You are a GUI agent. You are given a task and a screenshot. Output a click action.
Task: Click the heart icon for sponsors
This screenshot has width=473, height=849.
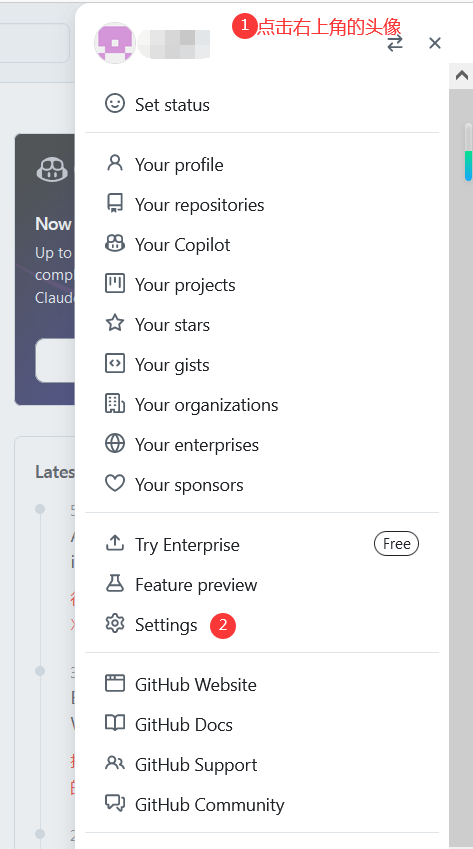(x=115, y=484)
